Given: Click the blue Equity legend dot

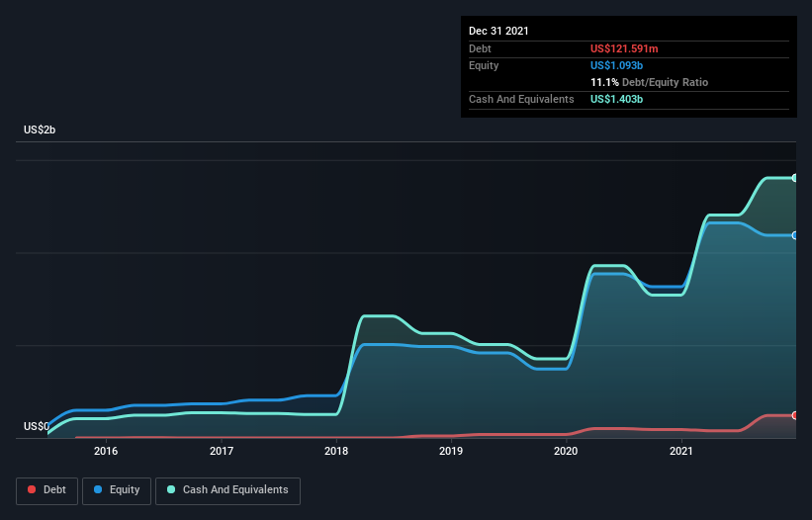Looking at the screenshot, I should click(x=98, y=489).
